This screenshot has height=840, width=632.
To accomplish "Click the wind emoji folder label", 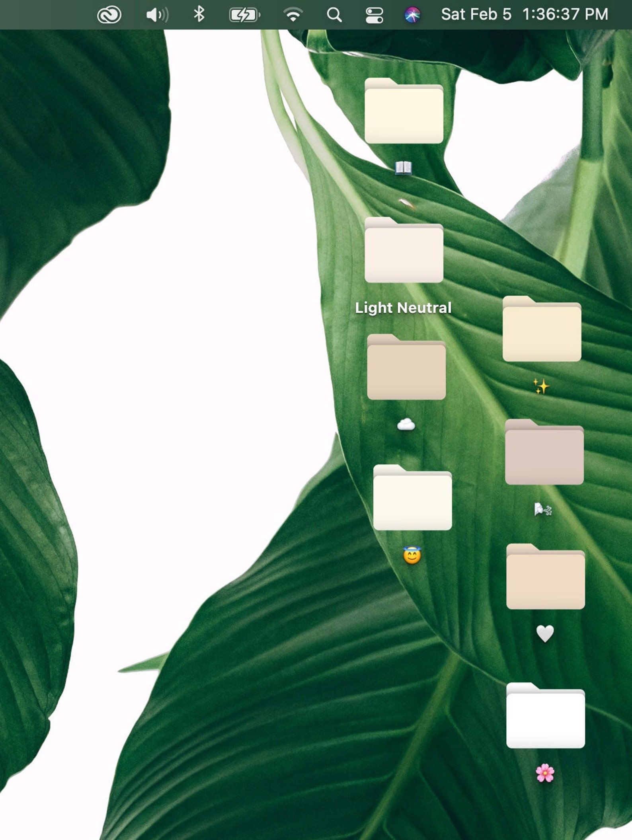I will pos(543,509).
